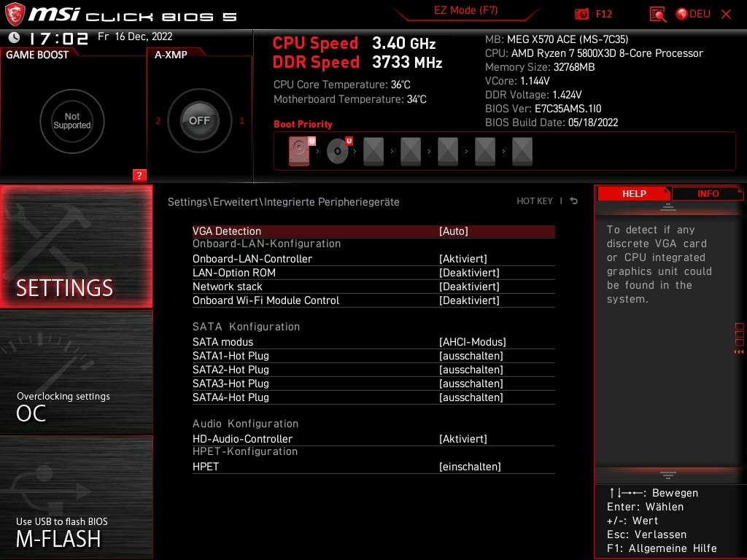This screenshot has height=560, width=747.
Task: Change HD-Audio-Controller [Aktiviert] value
Action: click(x=463, y=438)
